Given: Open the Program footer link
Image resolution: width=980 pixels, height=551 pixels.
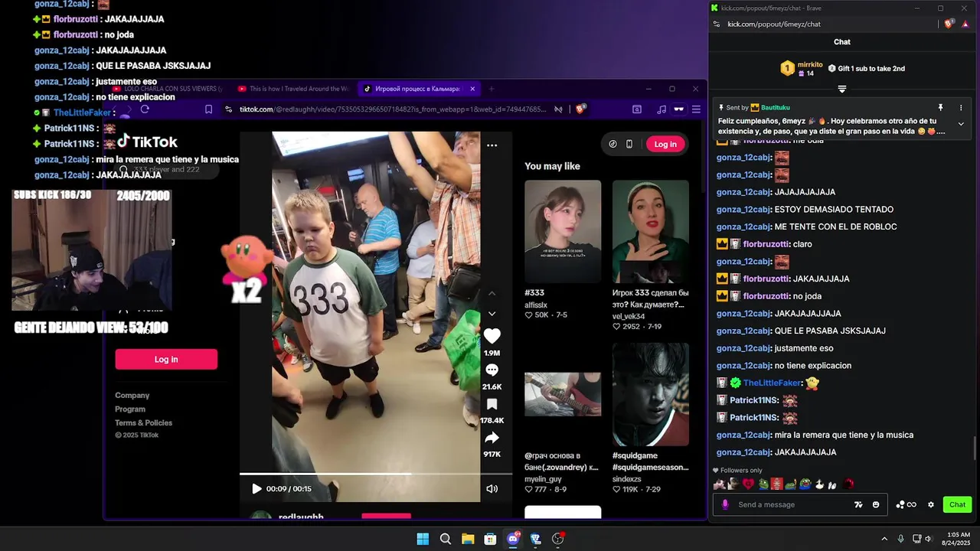Looking at the screenshot, I should pos(130,409).
